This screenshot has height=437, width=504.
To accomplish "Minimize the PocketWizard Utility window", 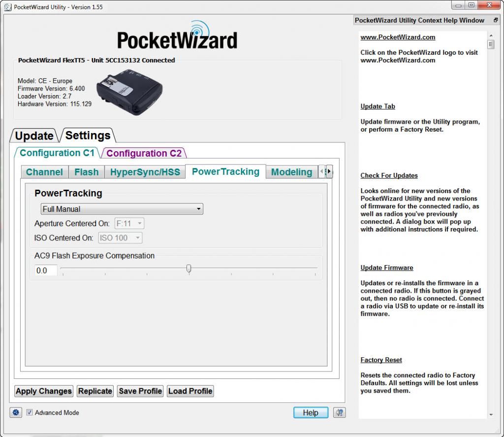I will [x=458, y=5].
